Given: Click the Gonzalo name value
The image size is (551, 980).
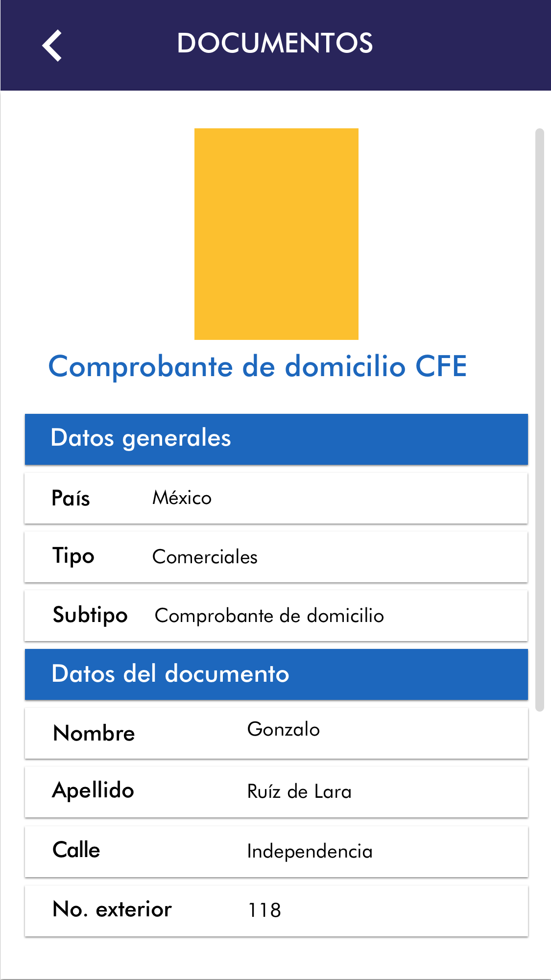Looking at the screenshot, I should 283,729.
